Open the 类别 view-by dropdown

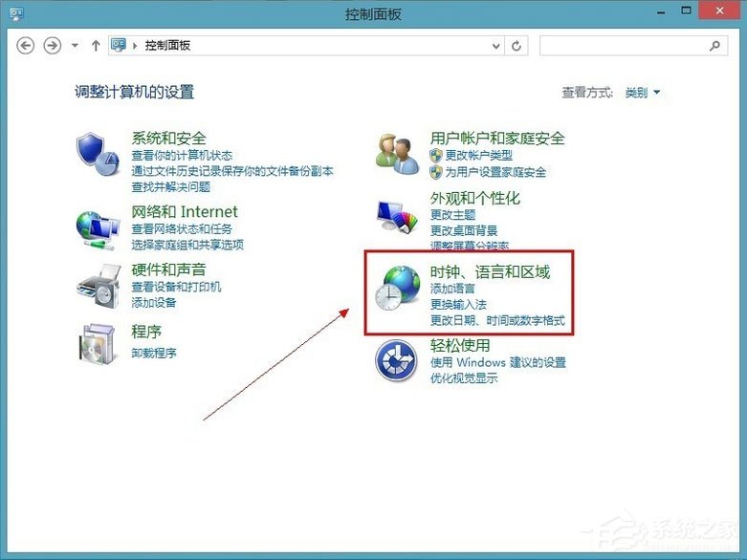pyautogui.click(x=642, y=93)
